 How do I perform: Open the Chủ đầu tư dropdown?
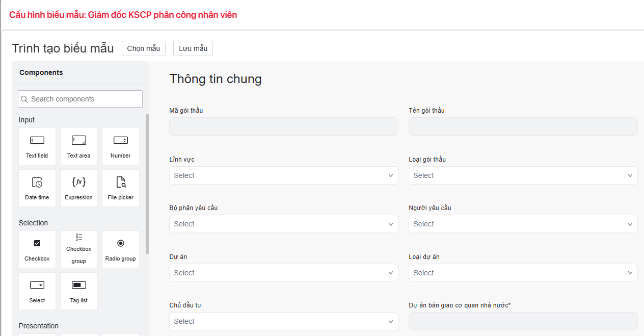(x=283, y=321)
